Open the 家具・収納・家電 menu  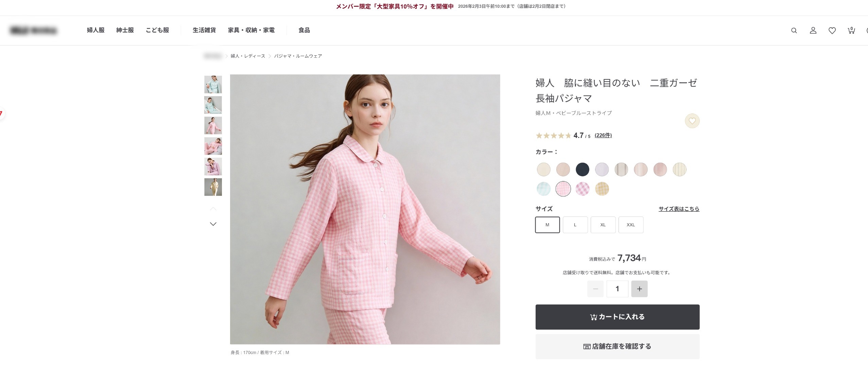point(251,30)
